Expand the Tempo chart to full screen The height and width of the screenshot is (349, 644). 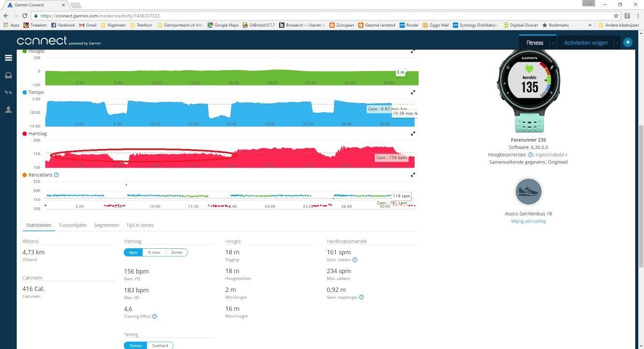pos(413,92)
